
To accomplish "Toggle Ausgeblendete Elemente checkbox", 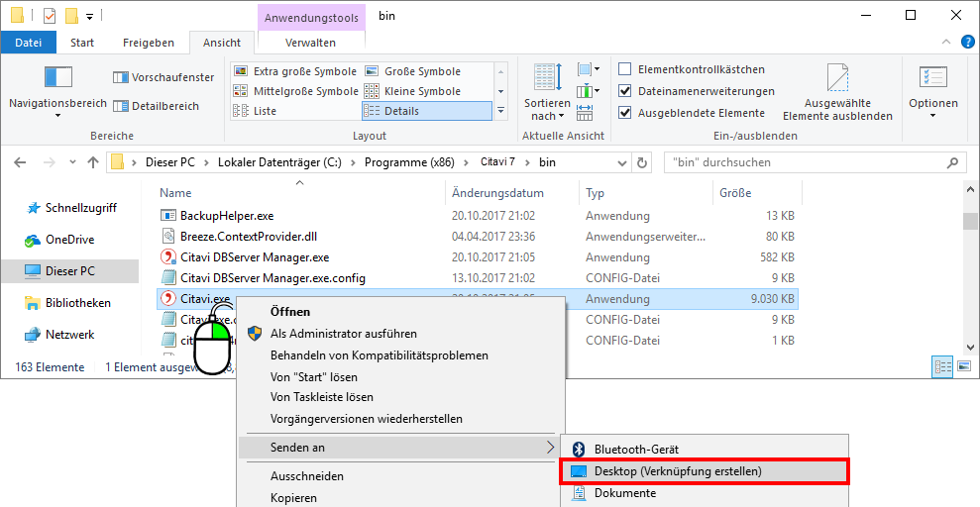I will [625, 113].
